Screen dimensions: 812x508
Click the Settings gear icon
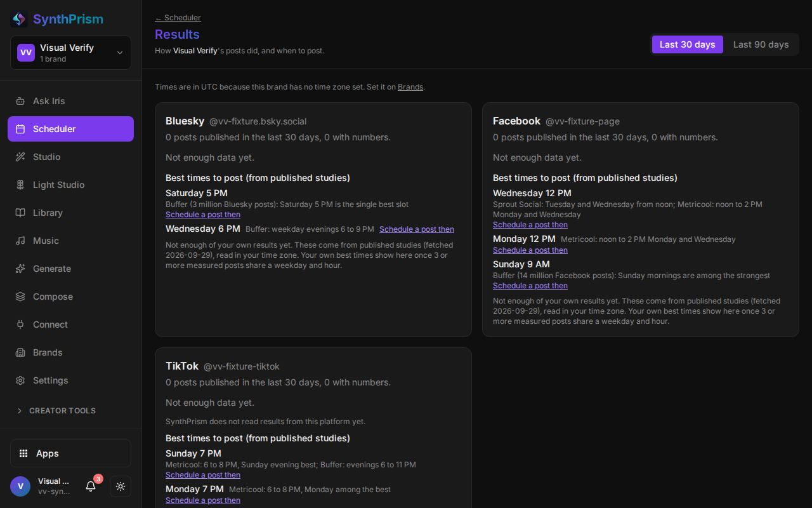pos(20,380)
